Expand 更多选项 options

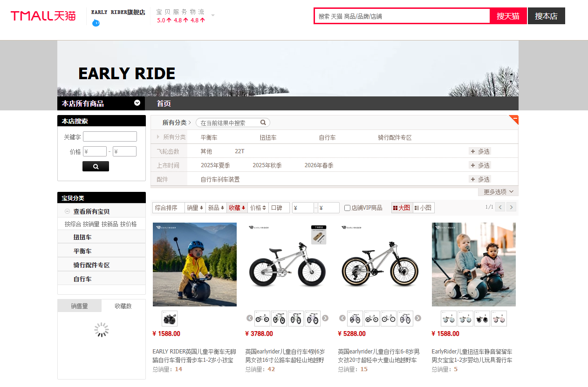coord(498,191)
